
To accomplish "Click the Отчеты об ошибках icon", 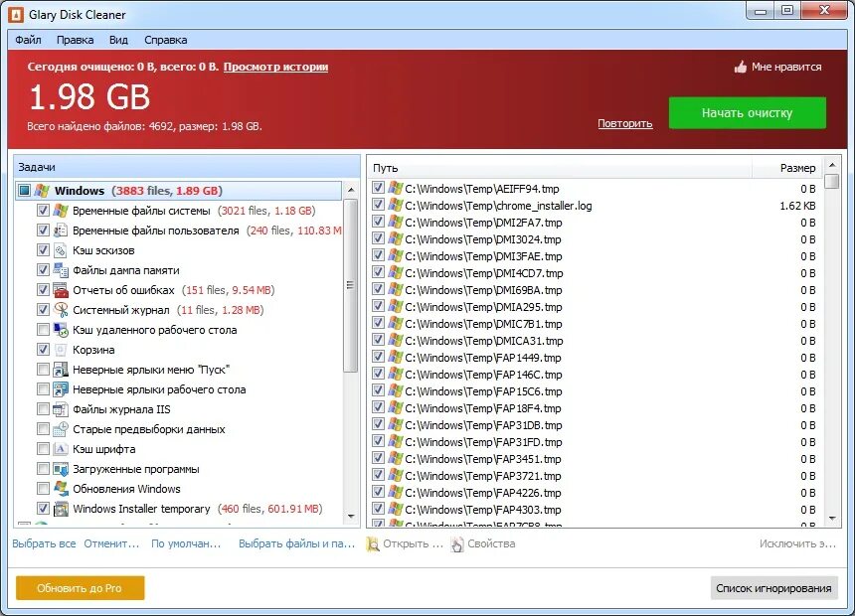I will [61, 290].
